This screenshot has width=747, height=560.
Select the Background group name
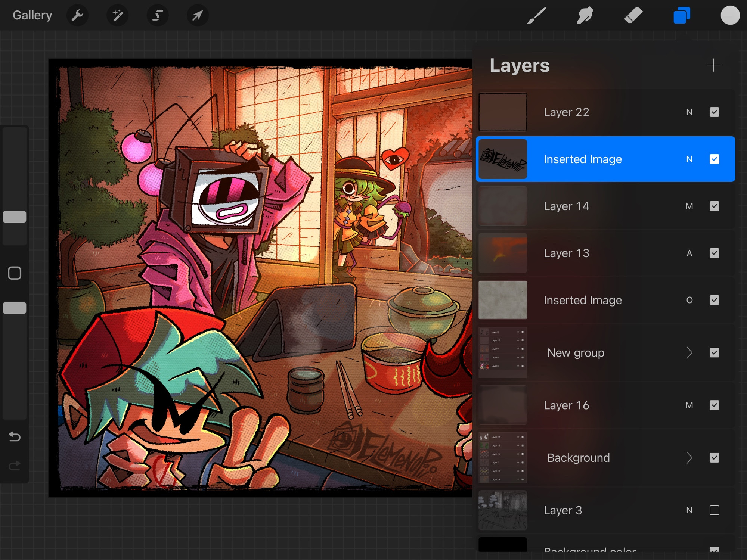pyautogui.click(x=578, y=458)
